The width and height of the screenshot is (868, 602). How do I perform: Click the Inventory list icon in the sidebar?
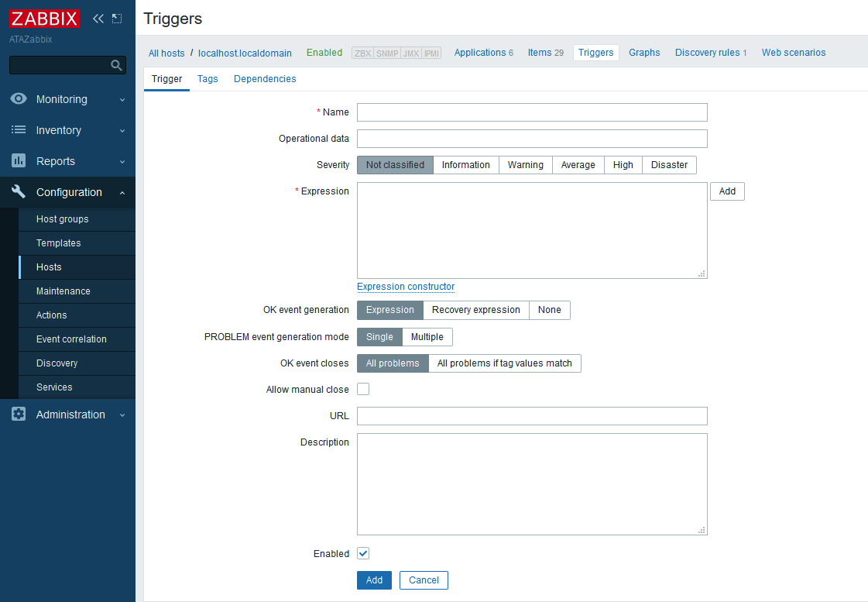click(x=19, y=130)
